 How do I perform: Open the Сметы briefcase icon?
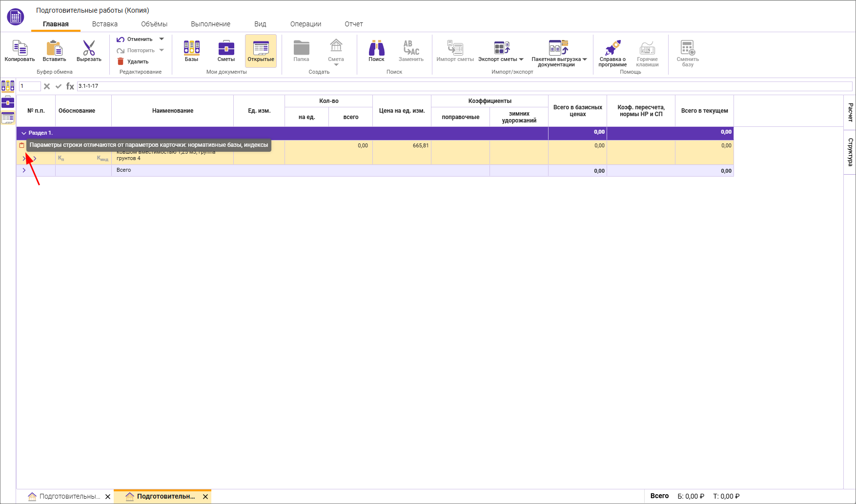tap(226, 48)
